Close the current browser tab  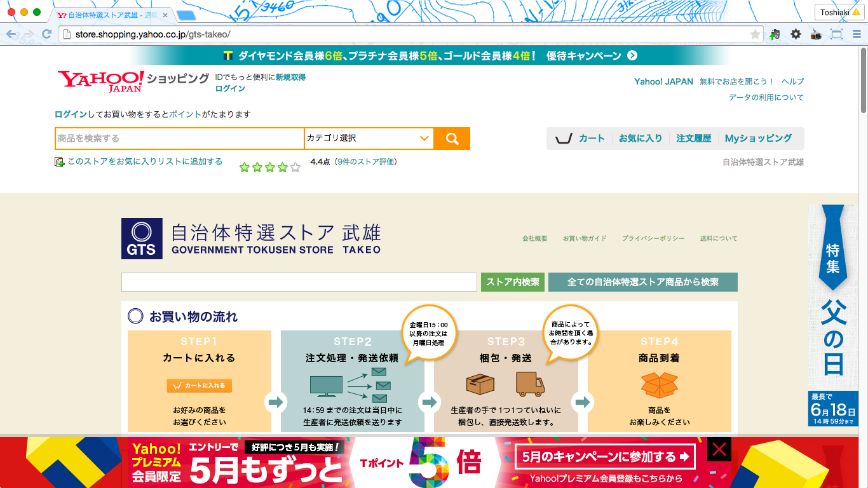[166, 15]
